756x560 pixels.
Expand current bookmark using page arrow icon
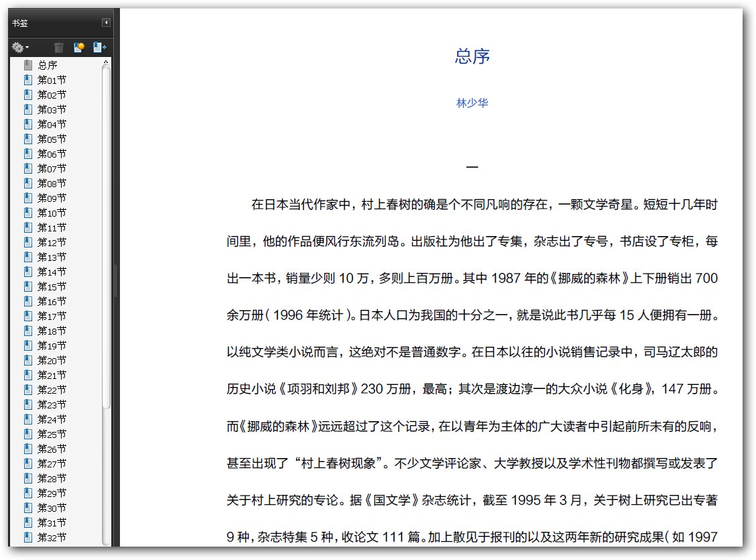point(99,47)
